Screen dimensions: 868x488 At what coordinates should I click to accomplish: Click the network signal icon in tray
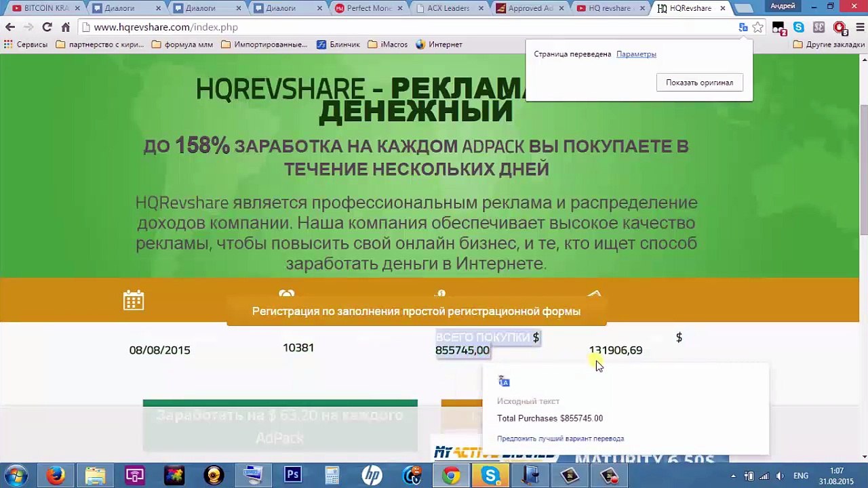click(764, 476)
